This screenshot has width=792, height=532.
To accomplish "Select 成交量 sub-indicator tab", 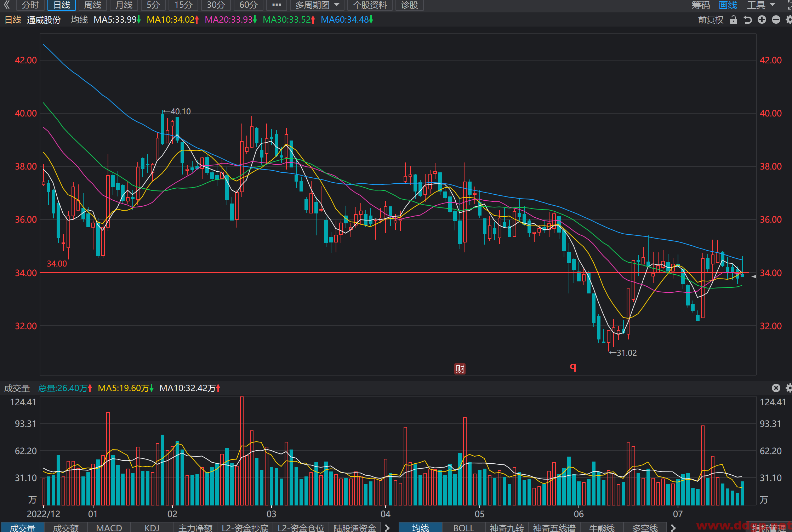I will 22,527.
